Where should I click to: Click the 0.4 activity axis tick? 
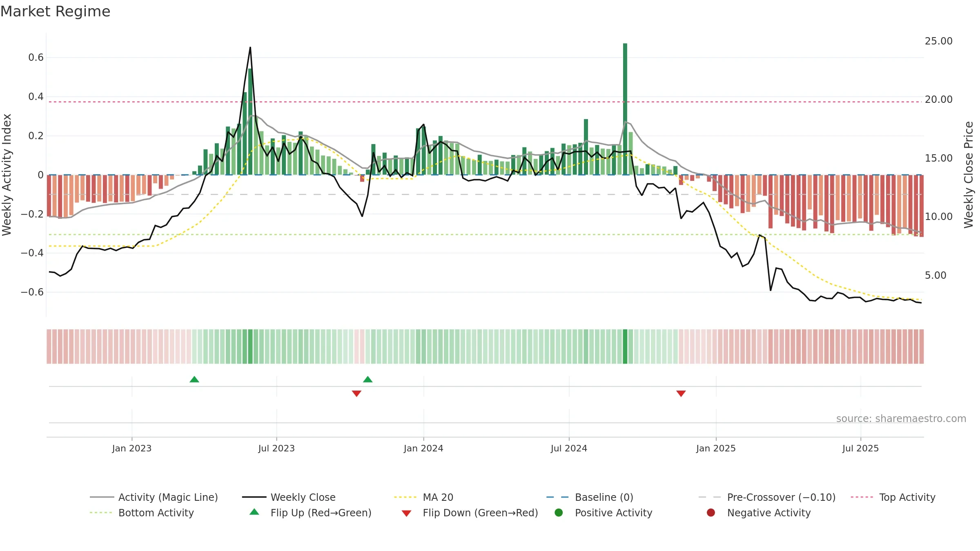(x=36, y=97)
